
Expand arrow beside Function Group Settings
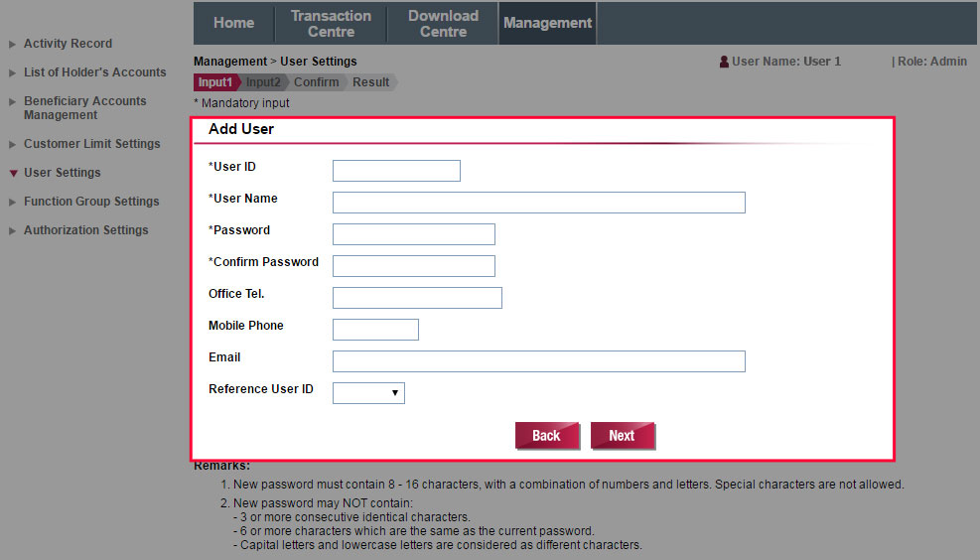[x=13, y=202]
